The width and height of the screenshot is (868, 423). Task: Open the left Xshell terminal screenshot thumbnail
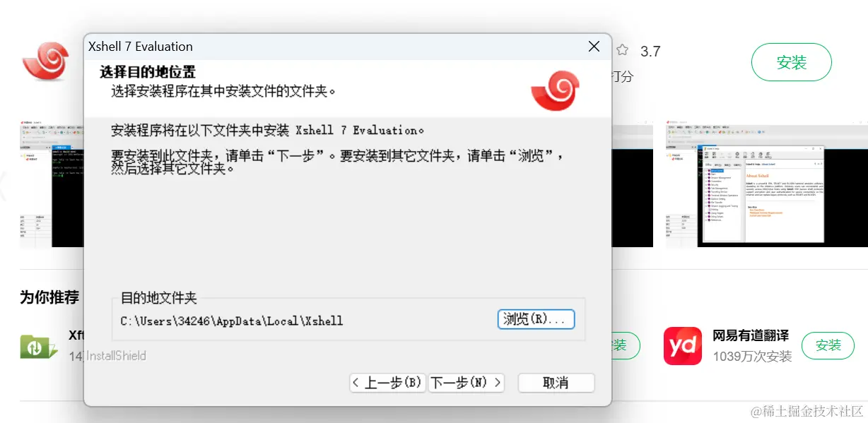tap(52, 184)
